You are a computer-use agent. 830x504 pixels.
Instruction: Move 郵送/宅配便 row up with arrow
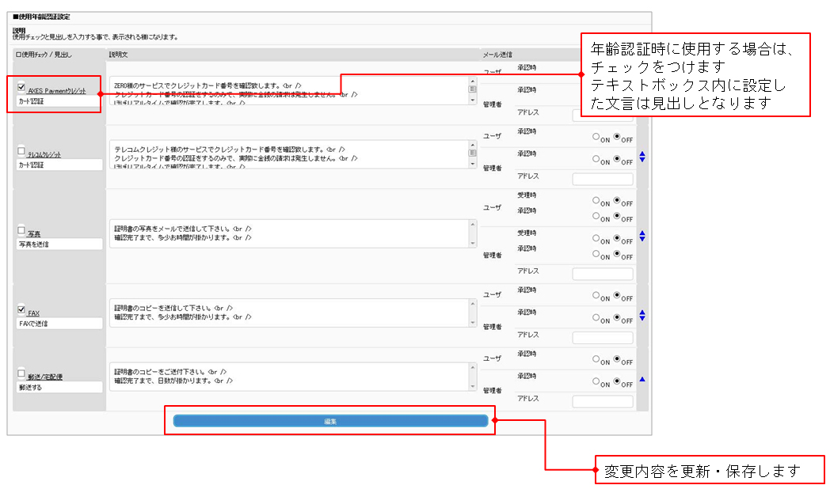pyautogui.click(x=642, y=380)
